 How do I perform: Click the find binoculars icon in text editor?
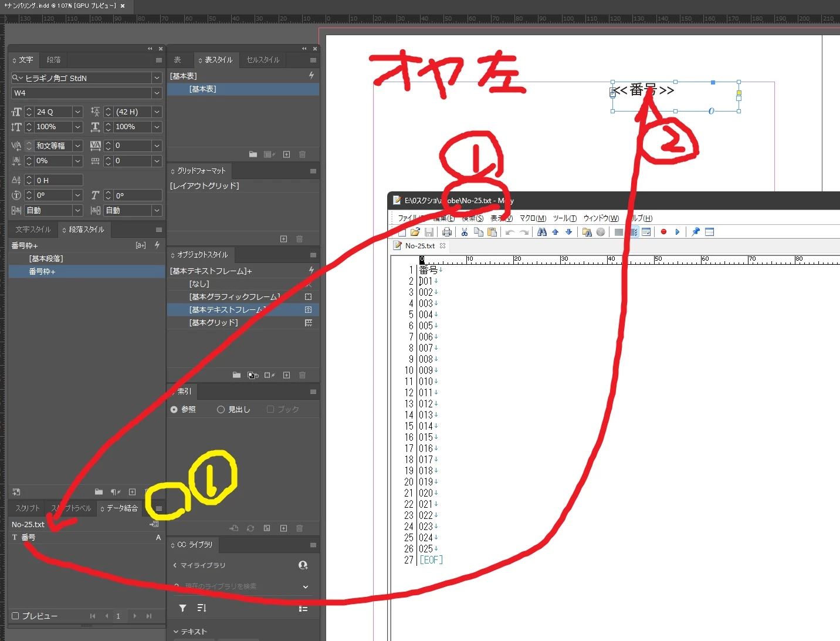point(542,232)
